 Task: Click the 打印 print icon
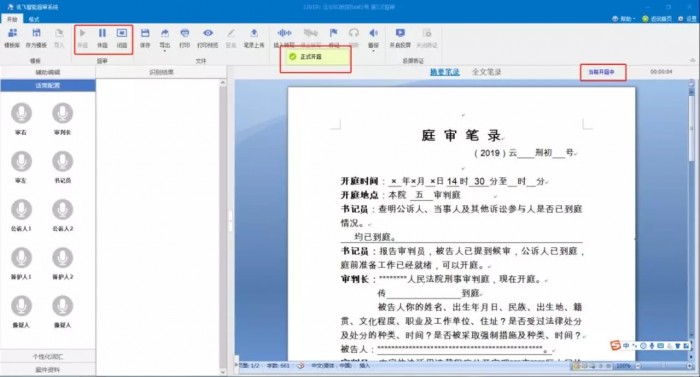(184, 38)
